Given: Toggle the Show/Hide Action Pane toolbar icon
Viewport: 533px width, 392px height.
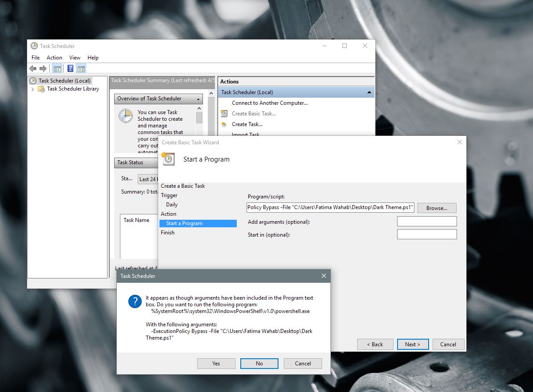Looking at the screenshot, I should pos(81,68).
